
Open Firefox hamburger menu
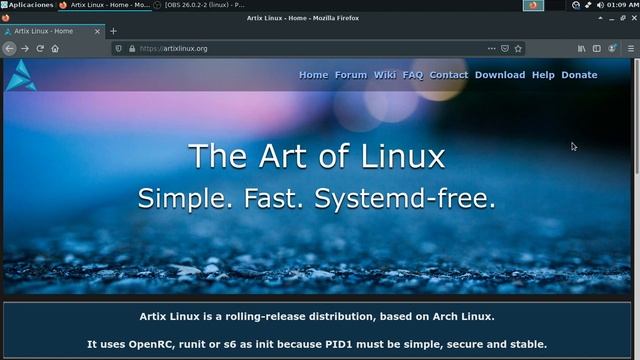pyautogui.click(x=631, y=49)
